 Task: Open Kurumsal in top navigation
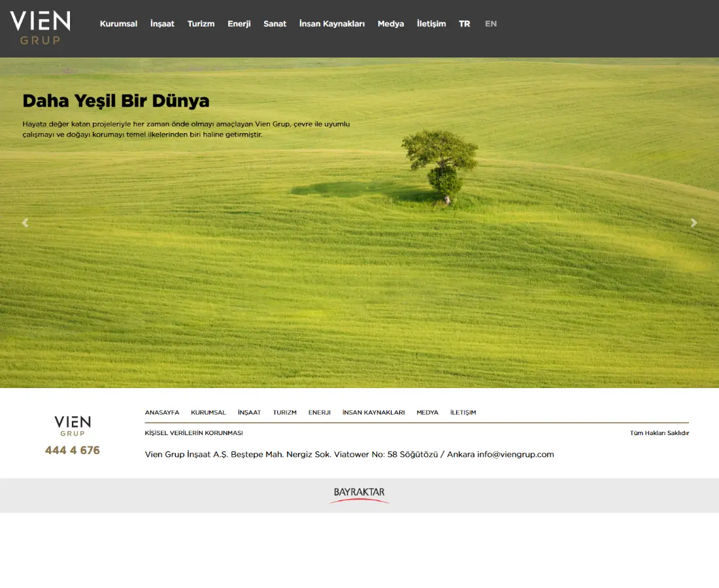tap(118, 24)
